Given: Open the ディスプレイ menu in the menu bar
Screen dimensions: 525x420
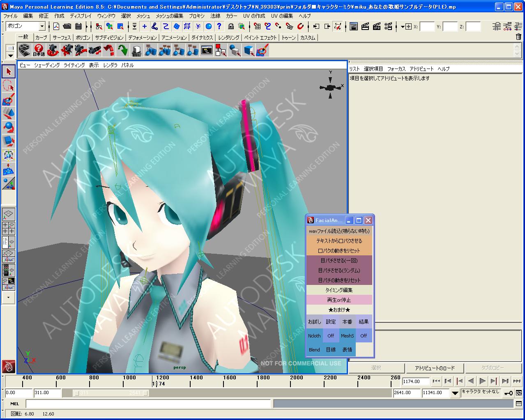Looking at the screenshot, I should click(81, 16).
